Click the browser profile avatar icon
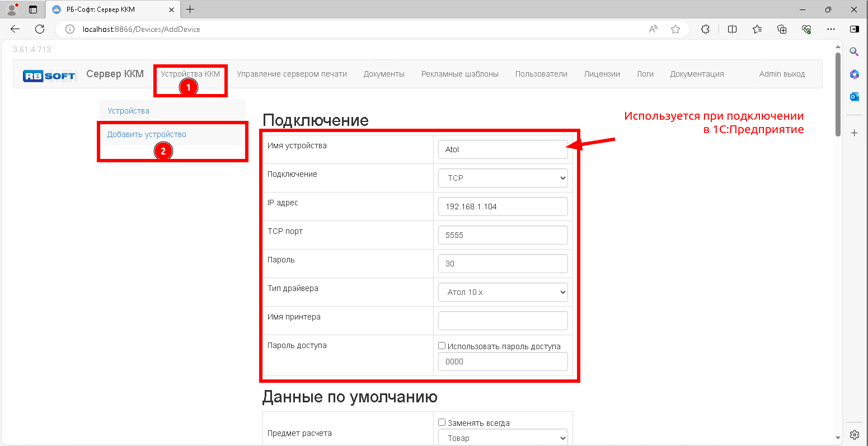The image size is (868, 446). tap(12, 9)
